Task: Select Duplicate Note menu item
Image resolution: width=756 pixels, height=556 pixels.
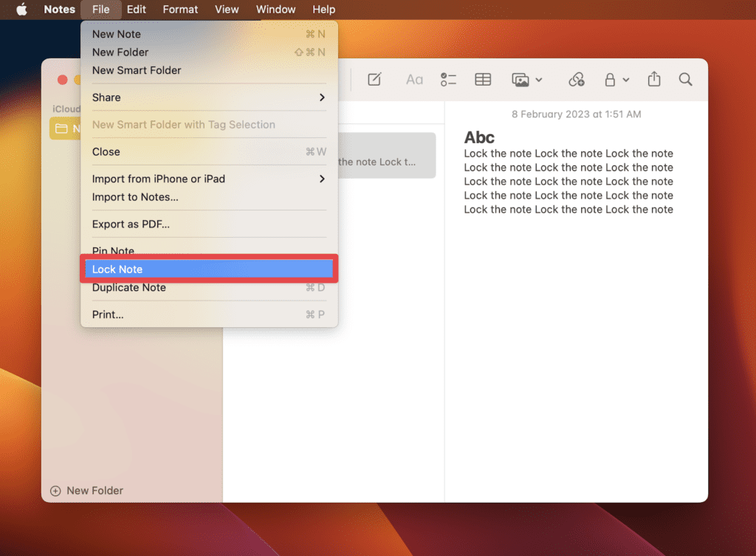Action: 209,288
